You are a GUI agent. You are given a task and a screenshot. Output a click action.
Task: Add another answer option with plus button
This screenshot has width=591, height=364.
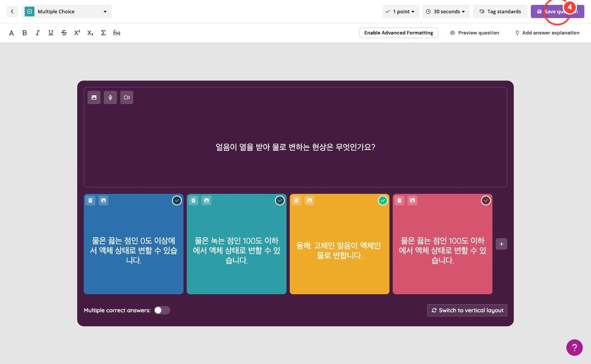click(501, 244)
